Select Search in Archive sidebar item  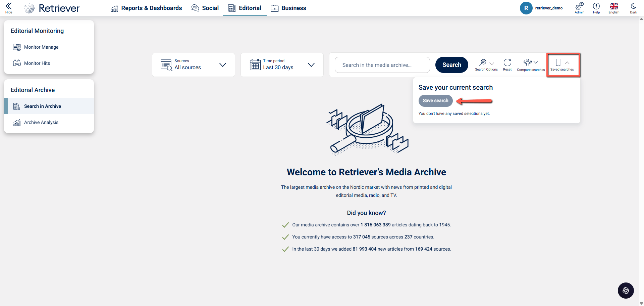[49, 106]
